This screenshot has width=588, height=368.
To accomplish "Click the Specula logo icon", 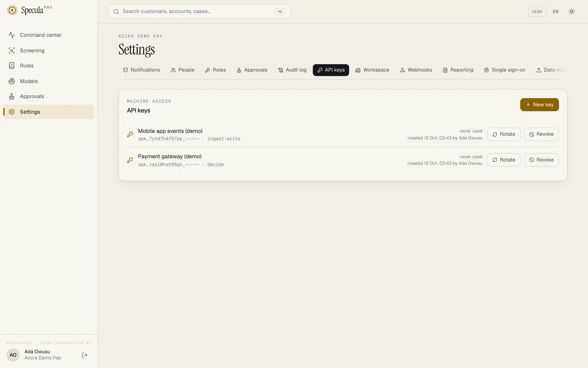I will point(12,10).
